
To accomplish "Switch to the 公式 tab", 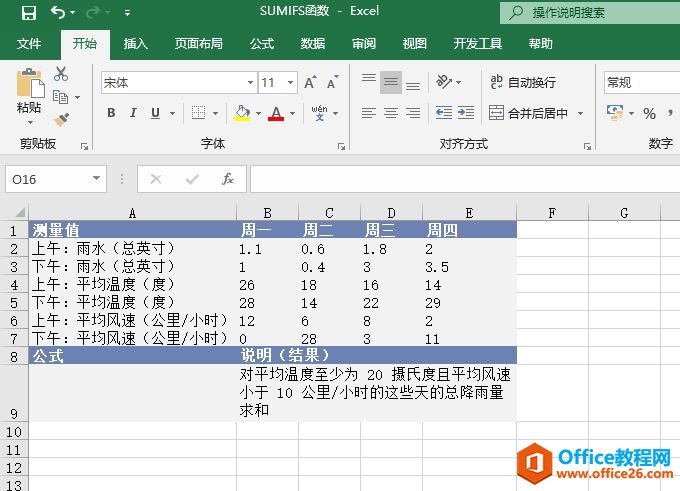I will click(262, 44).
